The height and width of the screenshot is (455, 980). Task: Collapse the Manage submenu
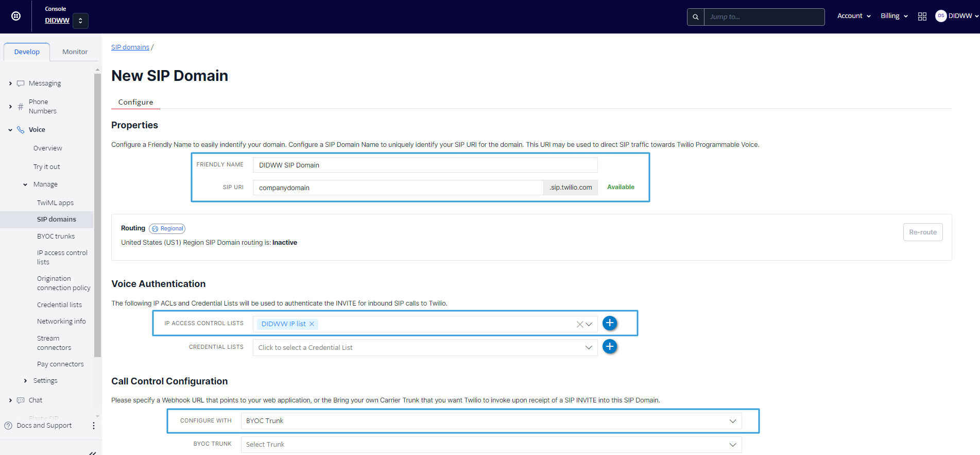coord(25,184)
